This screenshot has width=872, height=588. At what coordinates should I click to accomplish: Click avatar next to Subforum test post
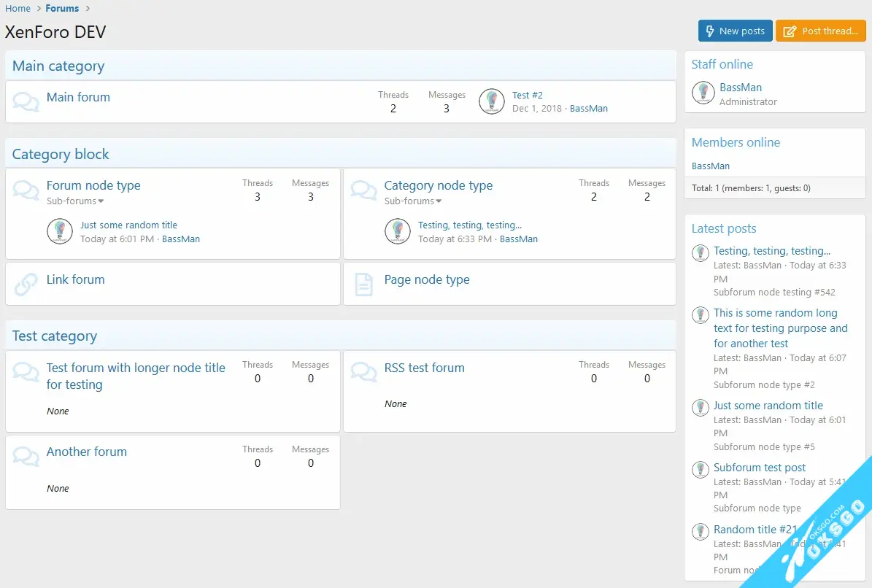coord(701,469)
